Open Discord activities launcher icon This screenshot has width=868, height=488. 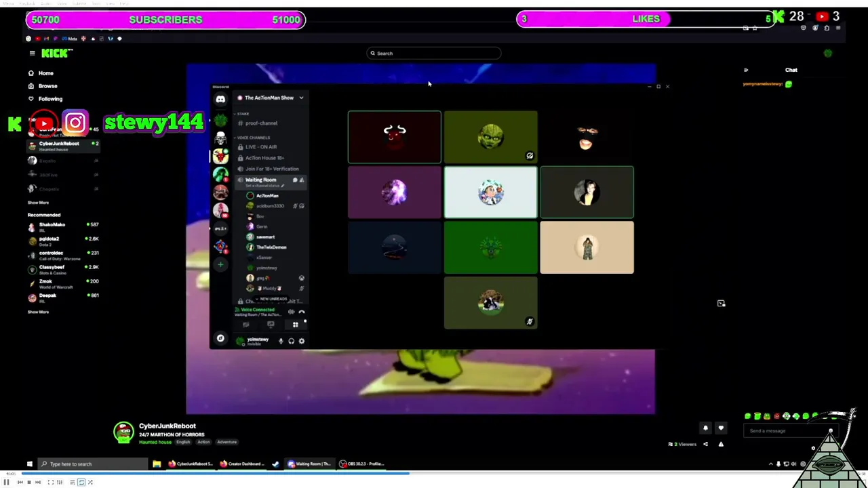coord(295,325)
